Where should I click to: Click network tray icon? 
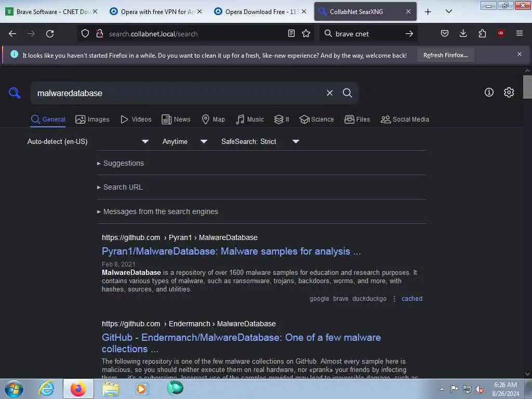467,390
